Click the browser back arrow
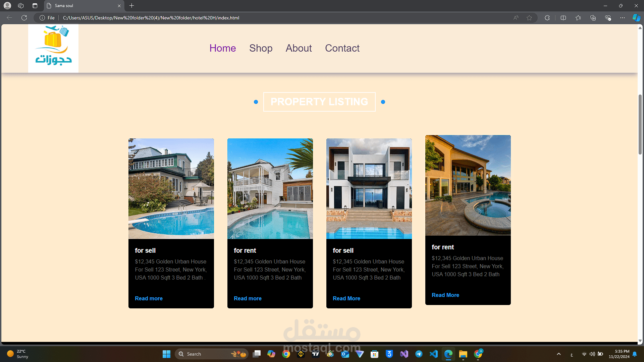Viewport: 644px width, 362px height. 9,18
